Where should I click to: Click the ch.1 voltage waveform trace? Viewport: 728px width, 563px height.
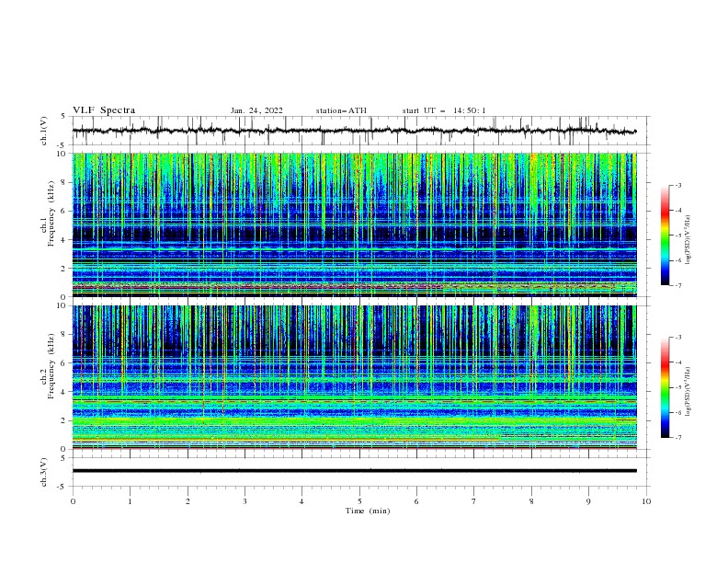(355, 131)
